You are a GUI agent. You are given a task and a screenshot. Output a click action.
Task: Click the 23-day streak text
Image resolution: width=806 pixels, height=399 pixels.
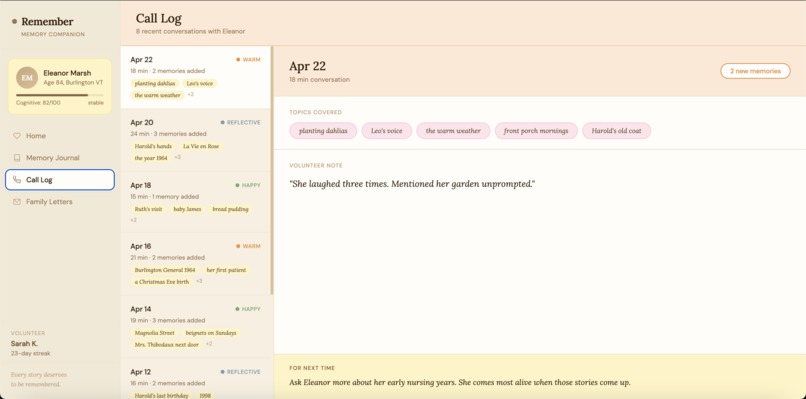[31, 354]
